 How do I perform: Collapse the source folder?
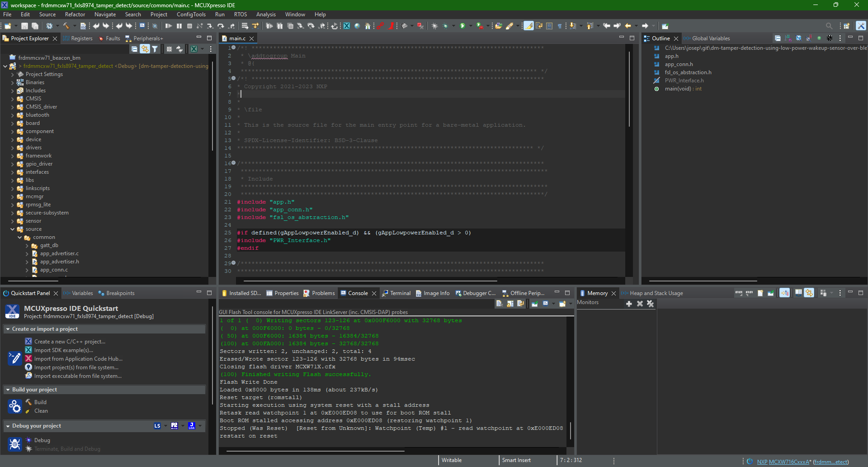(13, 229)
